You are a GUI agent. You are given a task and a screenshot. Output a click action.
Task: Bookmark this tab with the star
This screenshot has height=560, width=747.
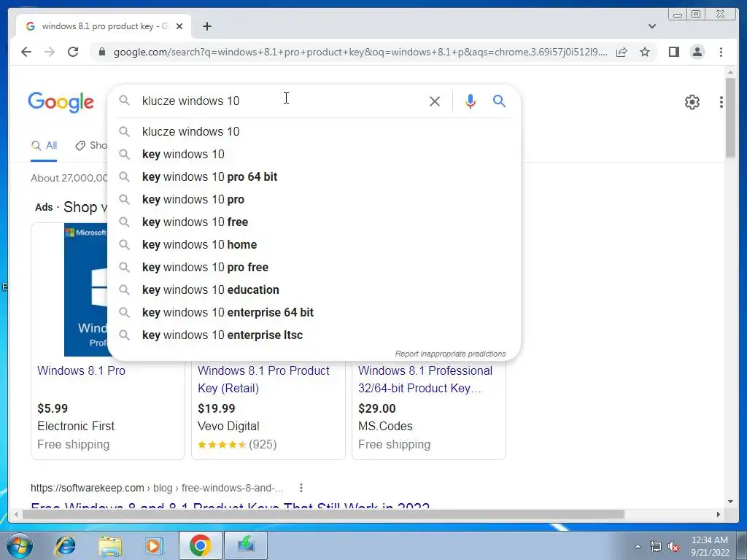[645, 52]
